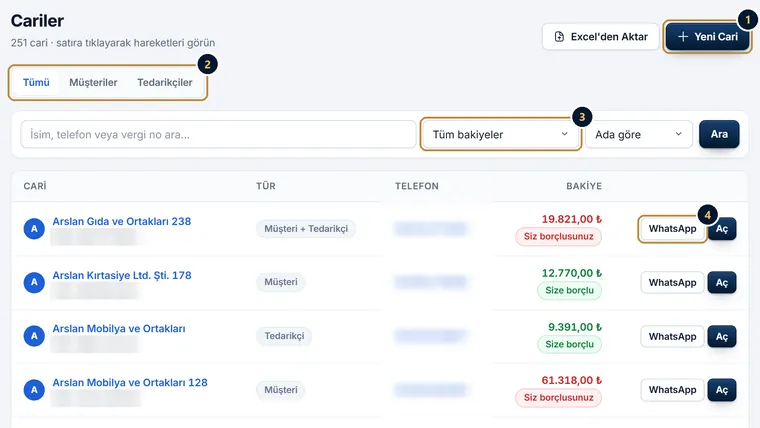Click the Ara search button

[x=719, y=134]
